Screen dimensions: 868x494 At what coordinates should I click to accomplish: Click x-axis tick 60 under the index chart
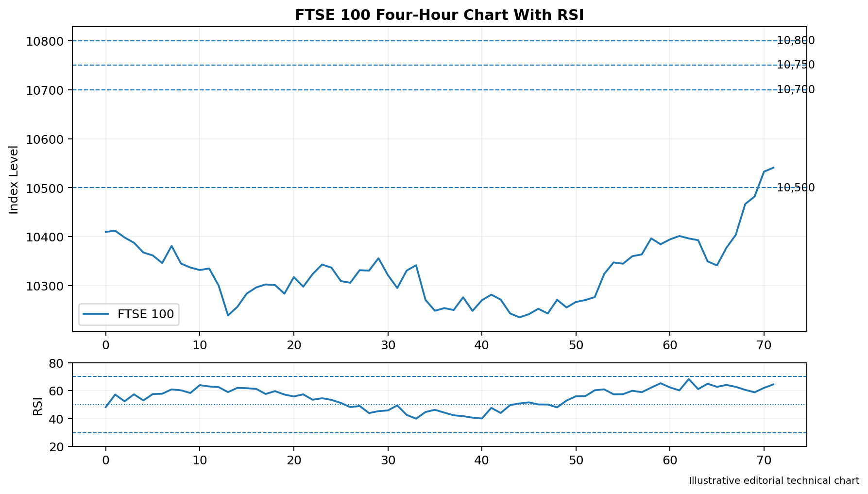coord(670,345)
